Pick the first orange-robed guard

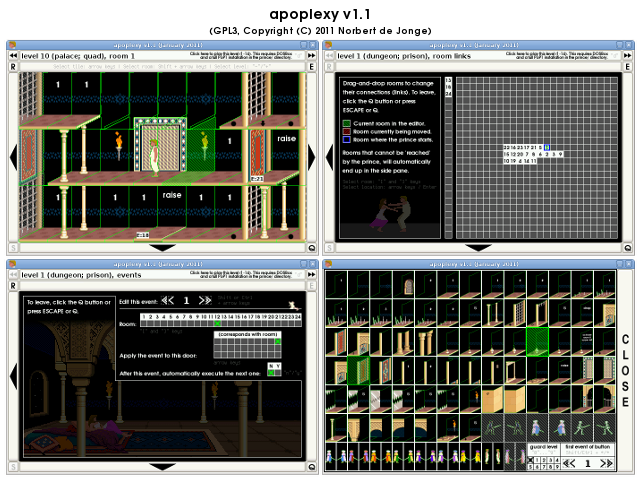(373, 457)
